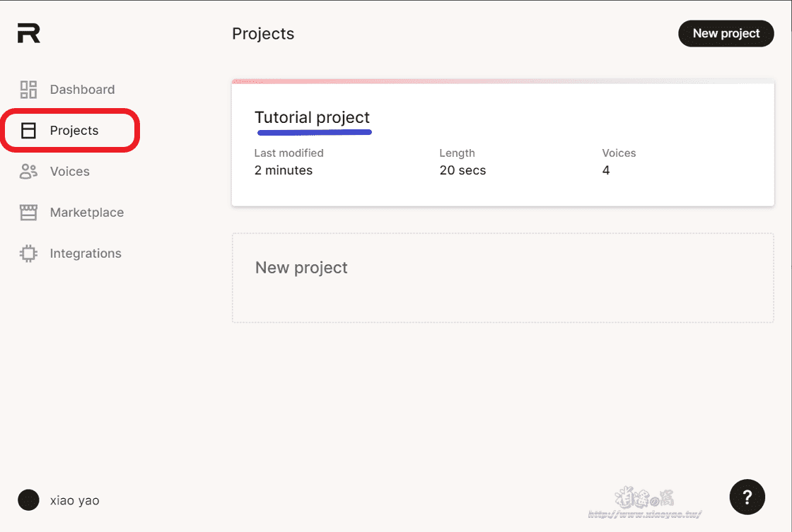Click the R logo icon
Screen dimensions: 792x532
[29, 33]
